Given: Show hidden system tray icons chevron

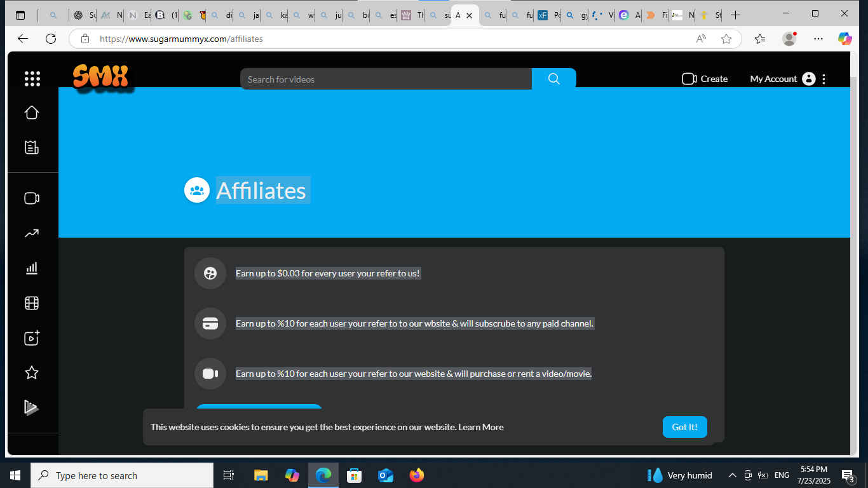Looking at the screenshot, I should pos(732,475).
